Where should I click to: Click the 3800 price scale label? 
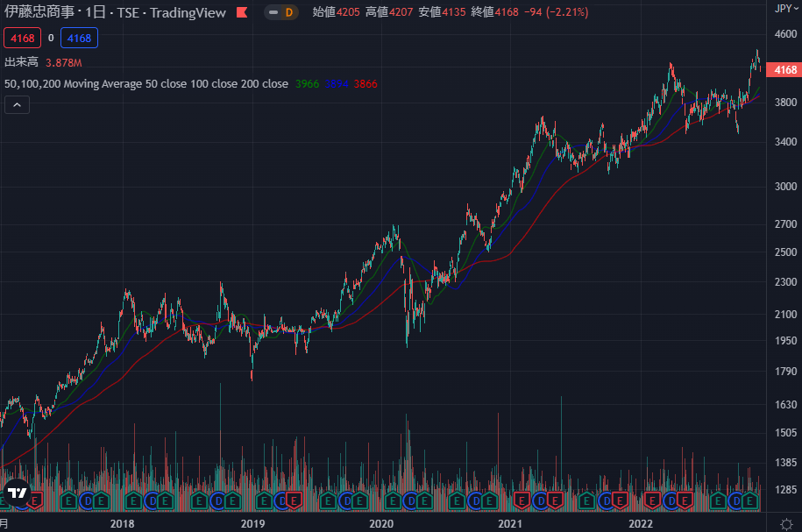pos(785,103)
